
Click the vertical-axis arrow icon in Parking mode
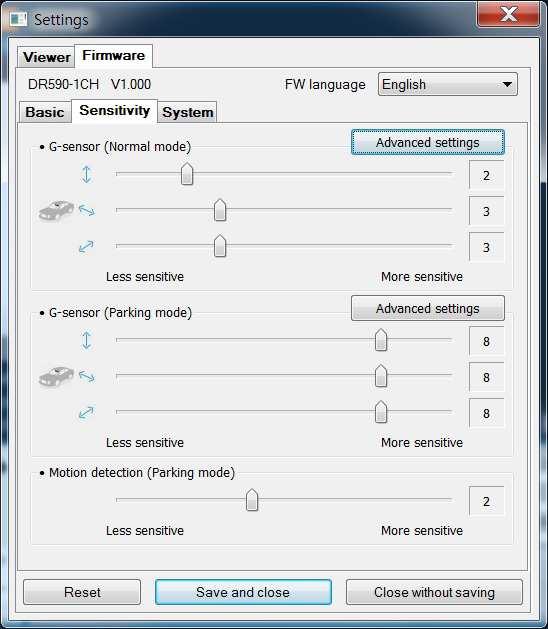pos(86,340)
